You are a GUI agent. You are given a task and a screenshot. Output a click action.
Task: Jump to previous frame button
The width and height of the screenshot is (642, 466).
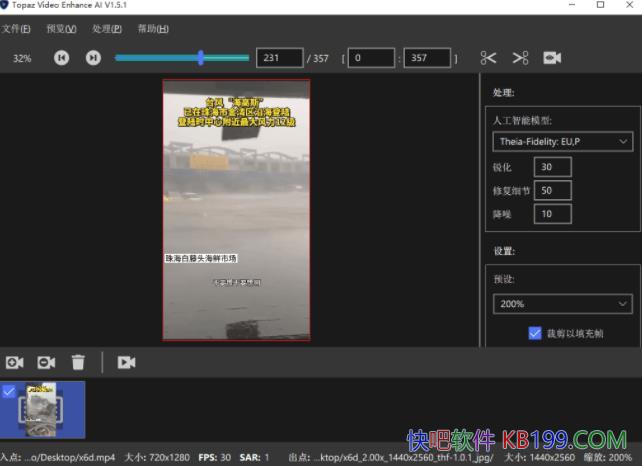click(x=61, y=58)
